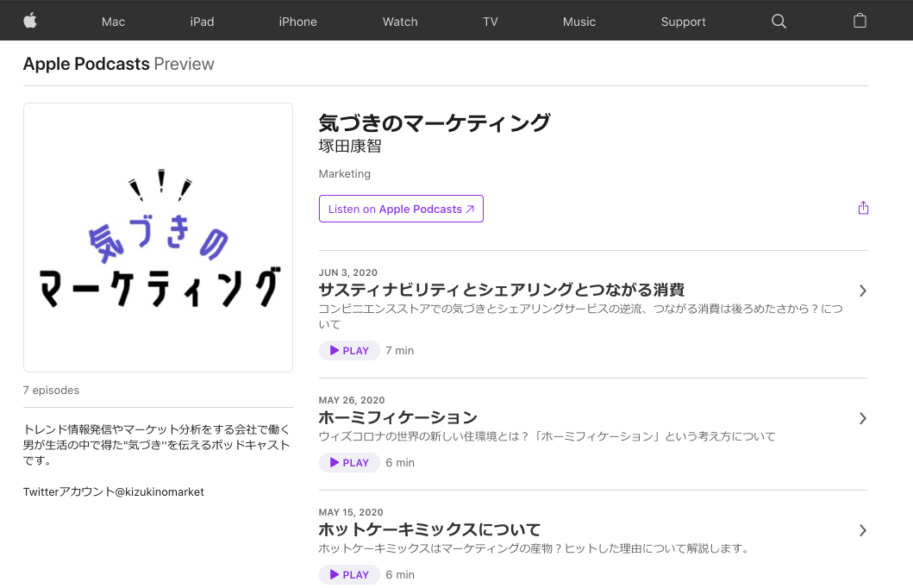Click the MAY 15, 2020 date

351,512
